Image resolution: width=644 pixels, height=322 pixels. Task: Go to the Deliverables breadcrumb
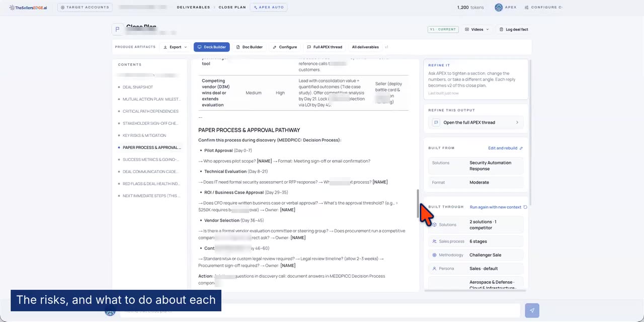pyautogui.click(x=194, y=8)
